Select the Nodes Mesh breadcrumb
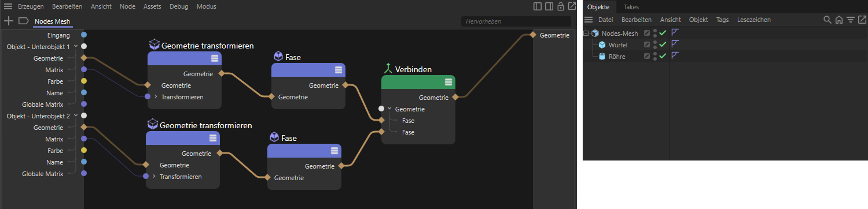 (x=53, y=21)
